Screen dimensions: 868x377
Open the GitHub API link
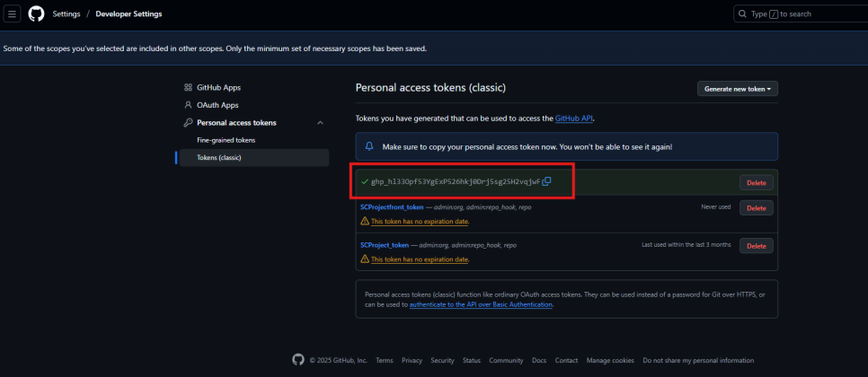tap(573, 118)
